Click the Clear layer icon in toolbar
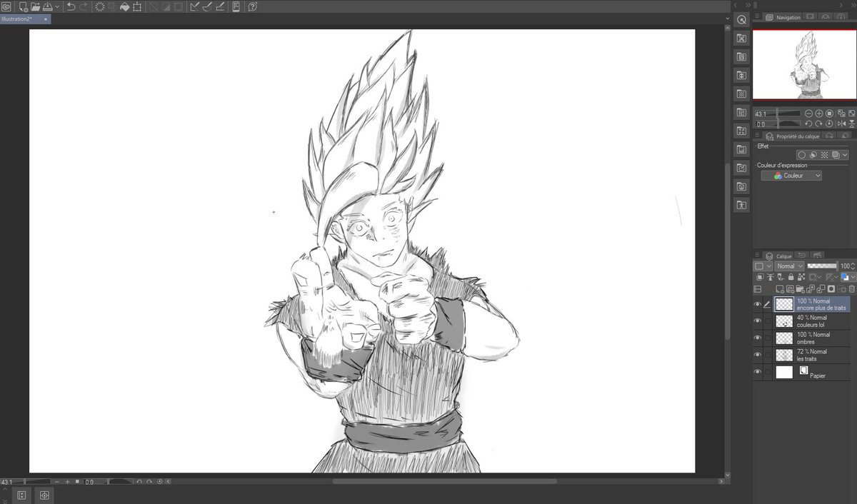This screenshot has width=857, height=504. 100,7
